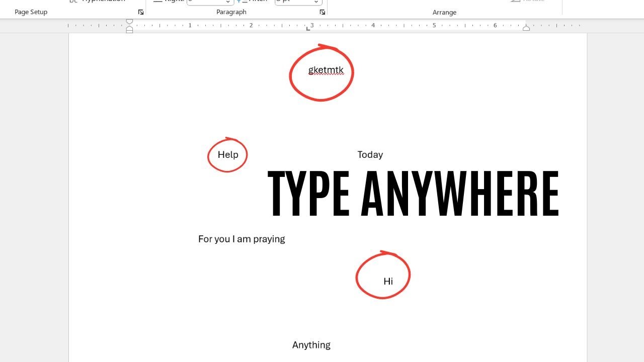Place cursor in the word Anything
644x362 pixels.
(x=311, y=345)
